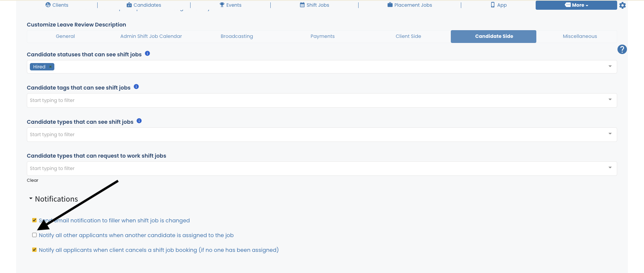Open the Clients nav item

pos(57,5)
